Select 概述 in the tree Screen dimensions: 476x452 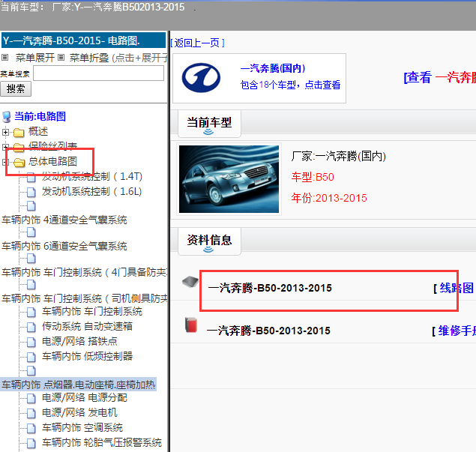click(38, 131)
